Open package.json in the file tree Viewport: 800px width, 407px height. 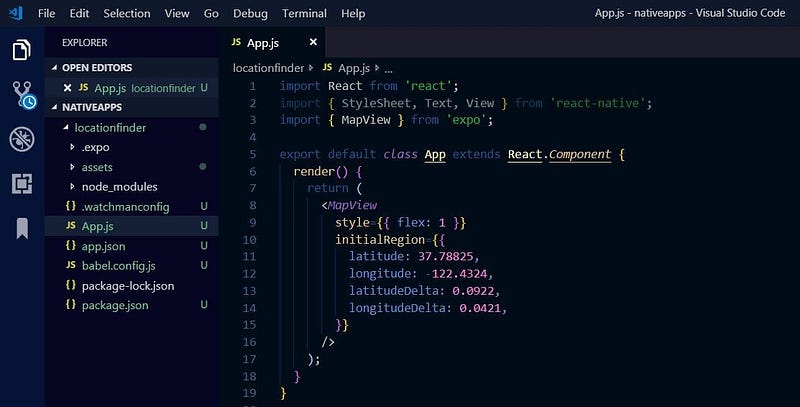click(x=114, y=305)
